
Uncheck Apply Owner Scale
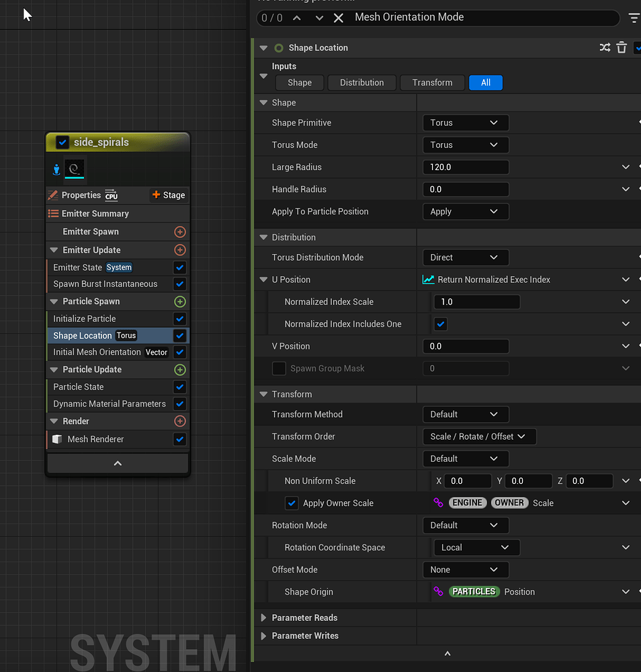click(292, 503)
